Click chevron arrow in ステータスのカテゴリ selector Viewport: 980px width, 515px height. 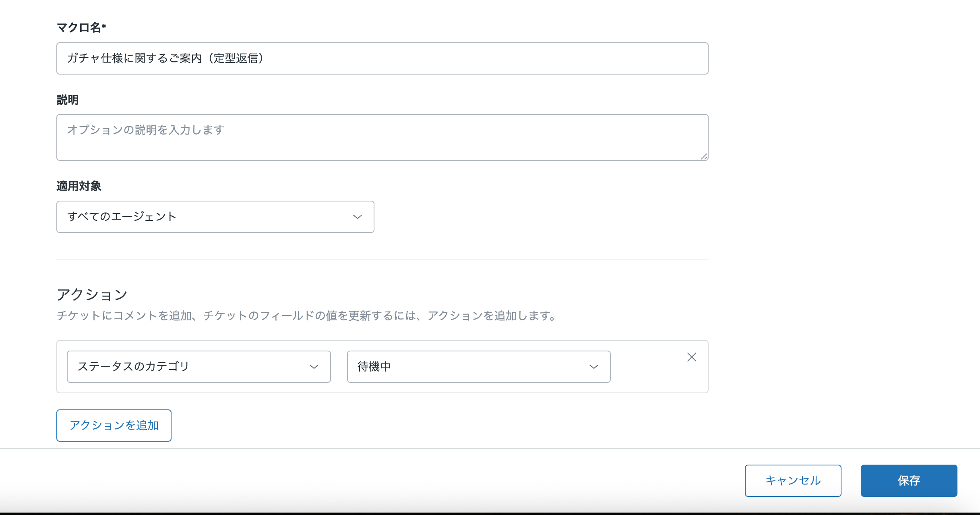click(x=314, y=367)
